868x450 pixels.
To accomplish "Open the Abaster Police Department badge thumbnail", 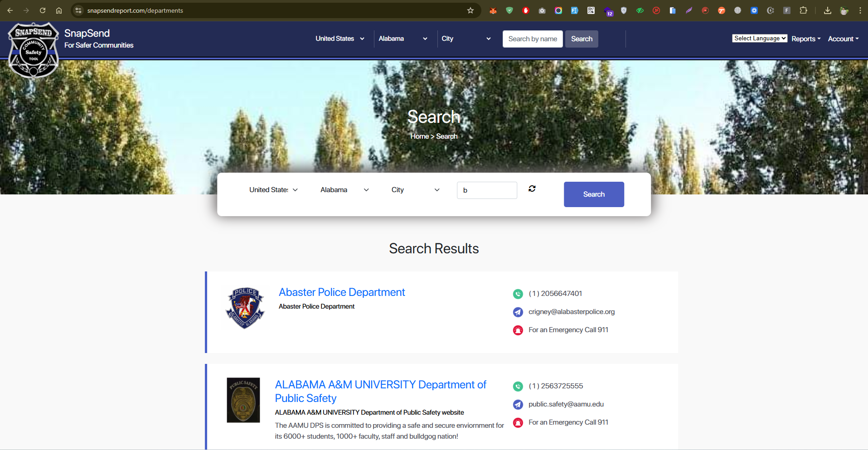I will pyautogui.click(x=245, y=308).
